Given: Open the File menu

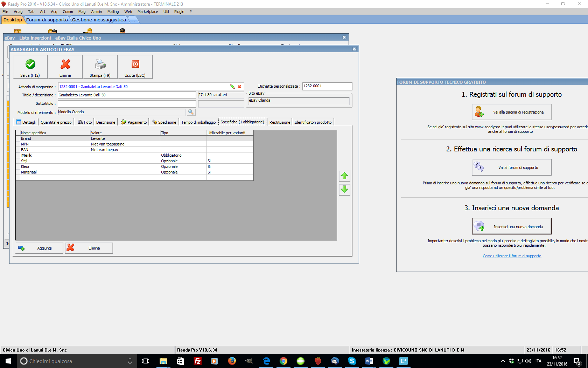Looking at the screenshot, I should (x=5, y=12).
